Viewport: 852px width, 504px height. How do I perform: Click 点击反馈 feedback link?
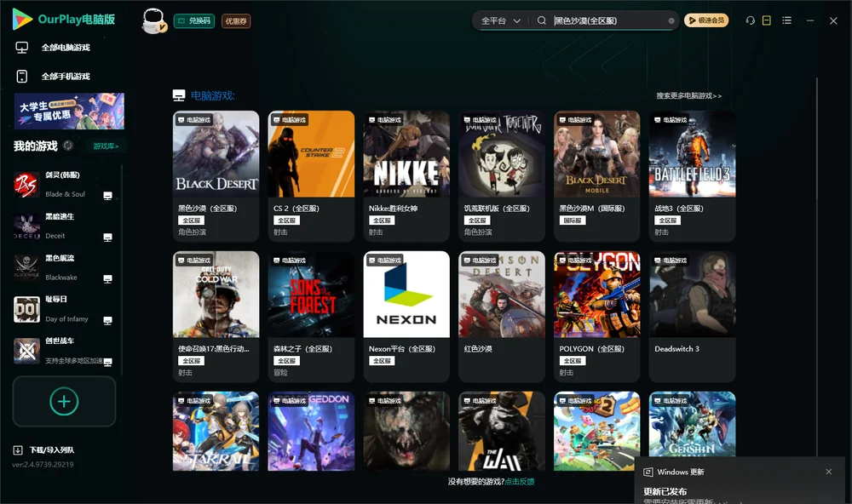point(520,482)
